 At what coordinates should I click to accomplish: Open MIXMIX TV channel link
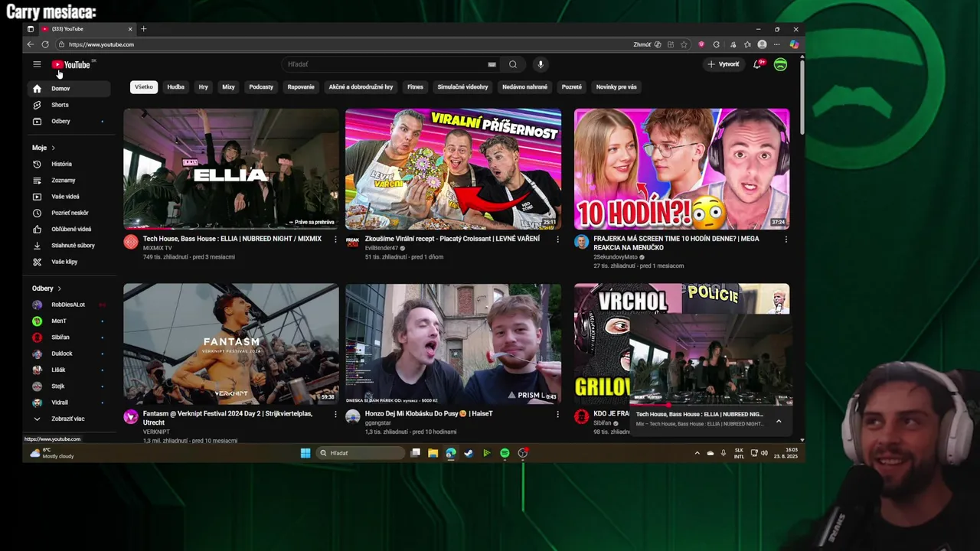click(158, 248)
